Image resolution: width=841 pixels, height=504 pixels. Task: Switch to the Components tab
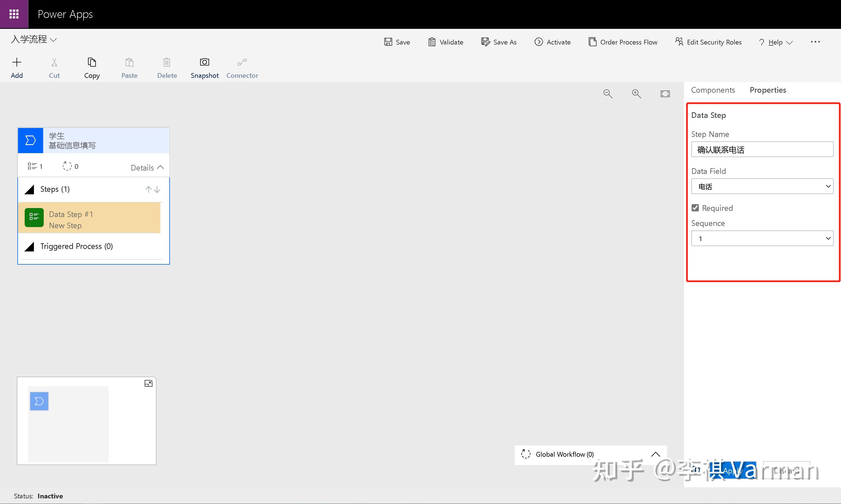(x=713, y=90)
